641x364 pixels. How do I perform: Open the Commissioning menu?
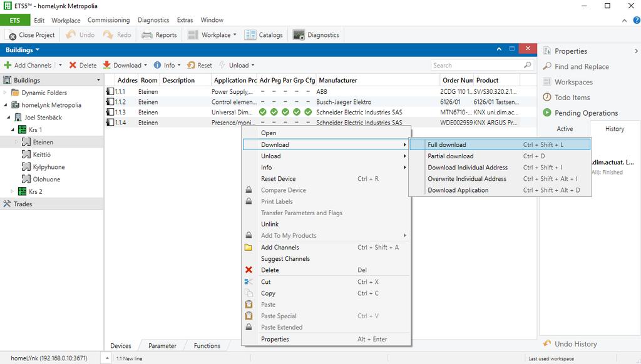pyautogui.click(x=108, y=20)
